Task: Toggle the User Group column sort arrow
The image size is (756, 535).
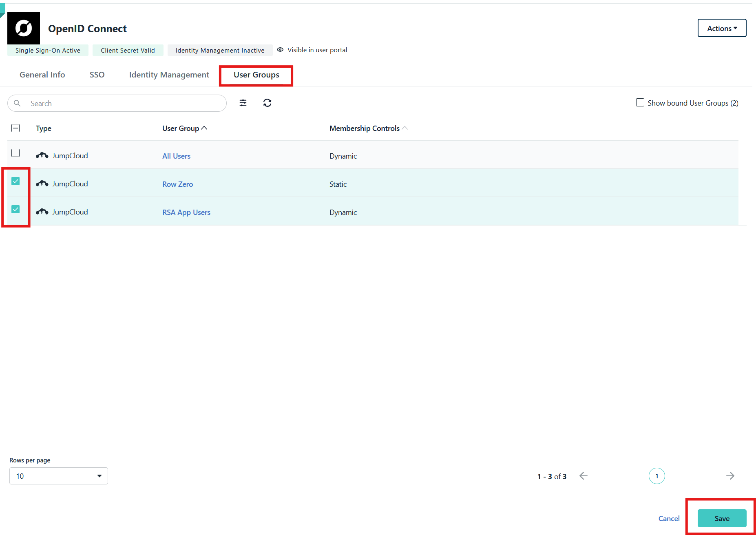Action: [x=205, y=128]
